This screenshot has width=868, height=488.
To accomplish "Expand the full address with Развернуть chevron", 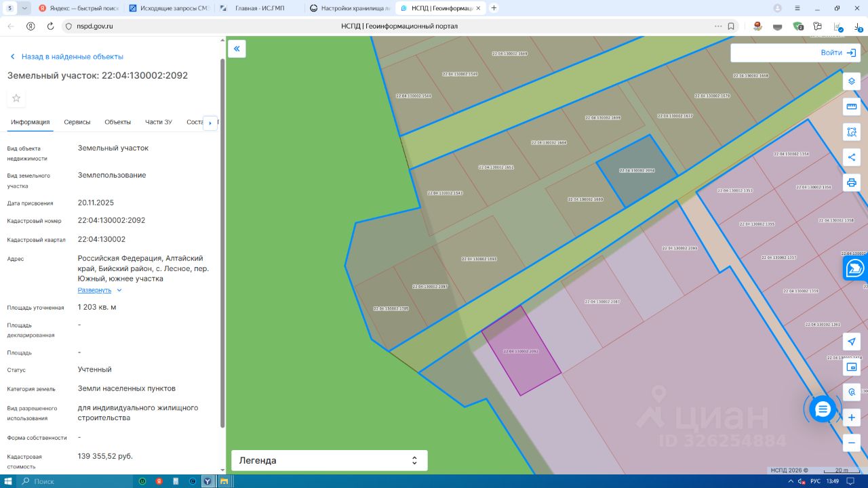I will [x=119, y=290].
